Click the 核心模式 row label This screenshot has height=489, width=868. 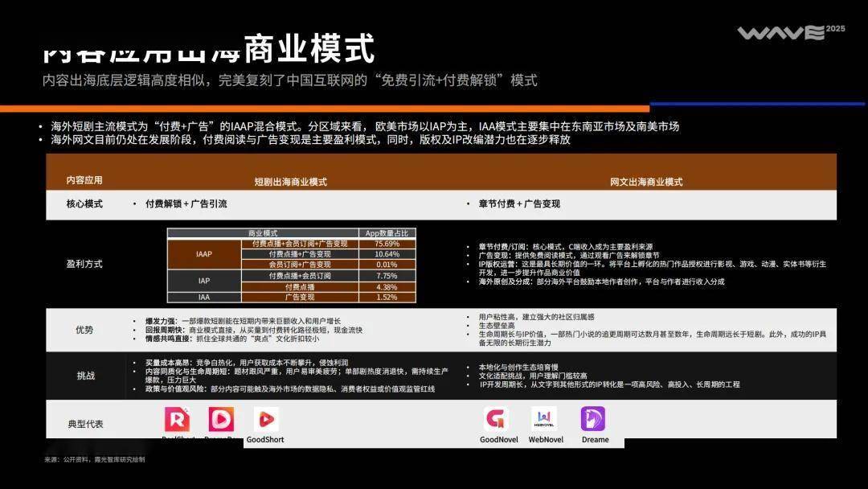point(84,204)
